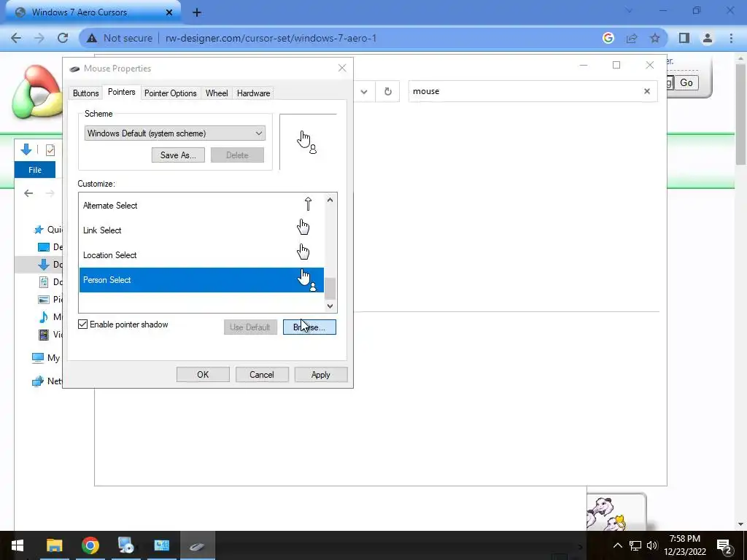Refresh the File Explorer location
Image resolution: width=747 pixels, height=560 pixels.
click(388, 91)
